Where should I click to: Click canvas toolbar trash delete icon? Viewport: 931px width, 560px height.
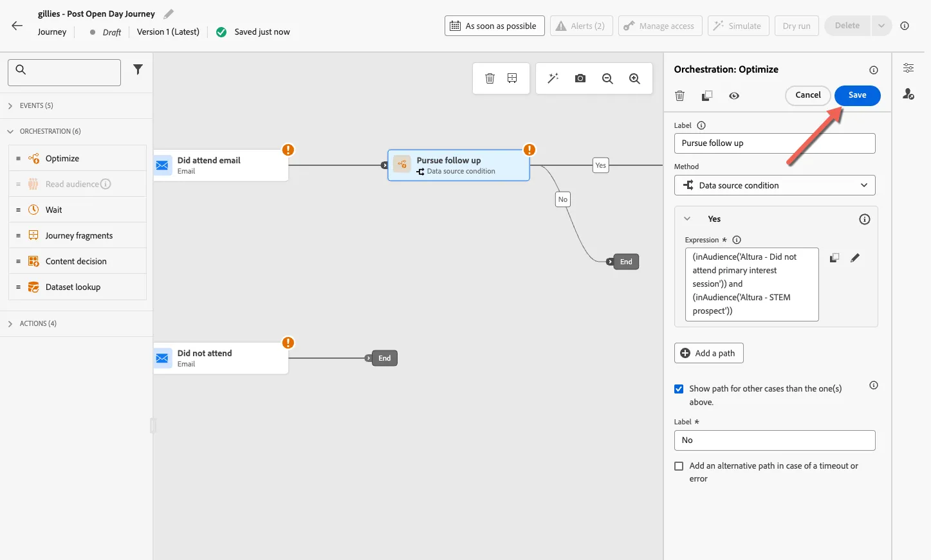coord(490,78)
